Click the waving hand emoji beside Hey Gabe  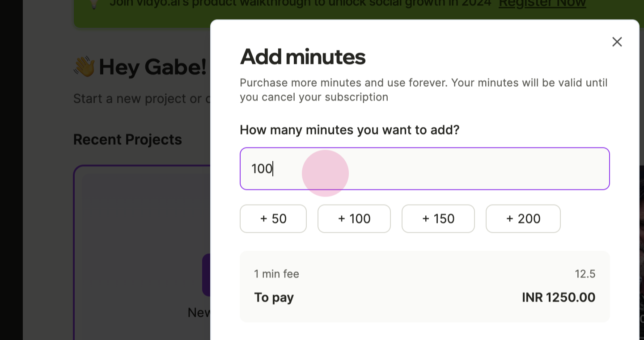coord(84,67)
